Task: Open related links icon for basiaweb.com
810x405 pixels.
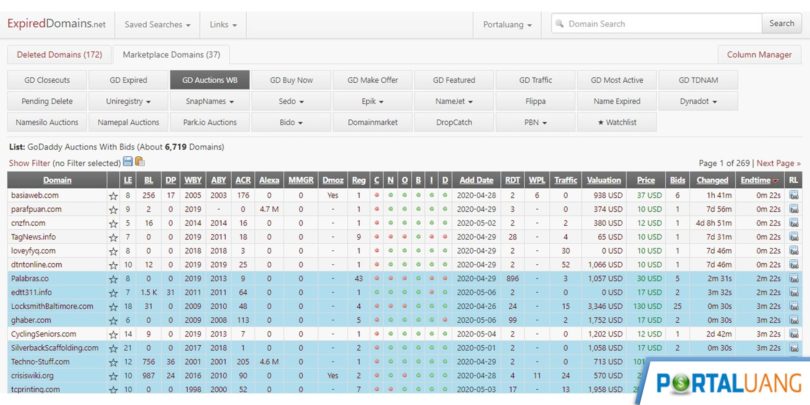Action: pos(793,195)
